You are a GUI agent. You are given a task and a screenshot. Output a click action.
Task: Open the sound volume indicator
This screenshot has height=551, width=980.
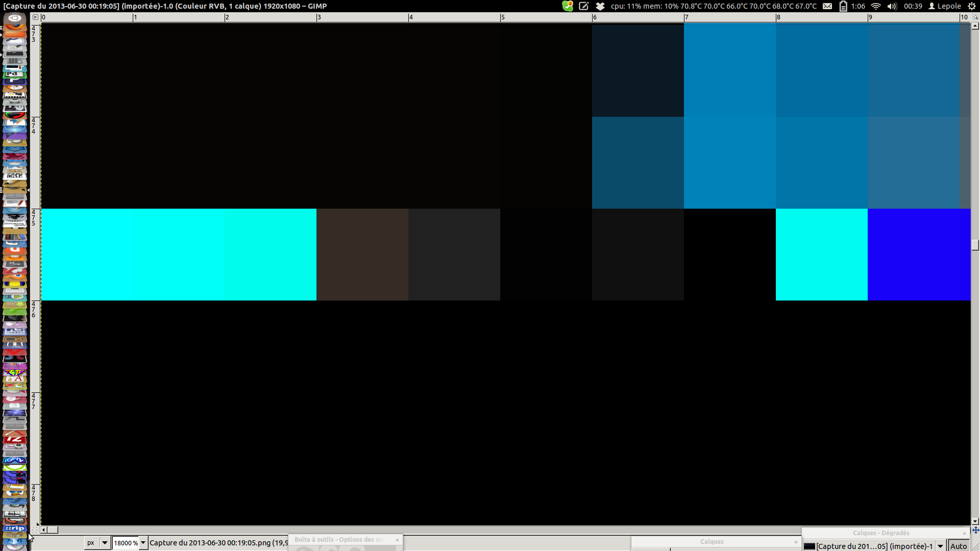(x=892, y=6)
